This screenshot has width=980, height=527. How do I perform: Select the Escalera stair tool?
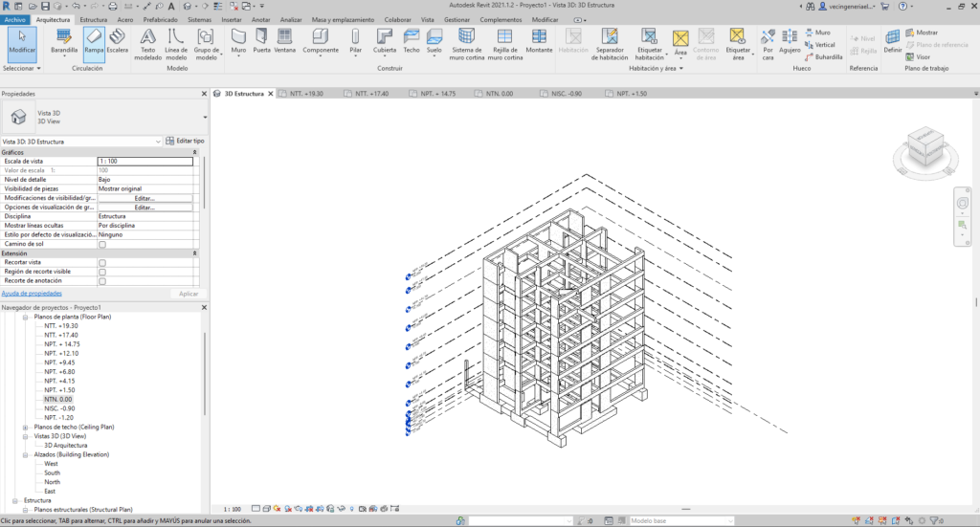click(117, 42)
